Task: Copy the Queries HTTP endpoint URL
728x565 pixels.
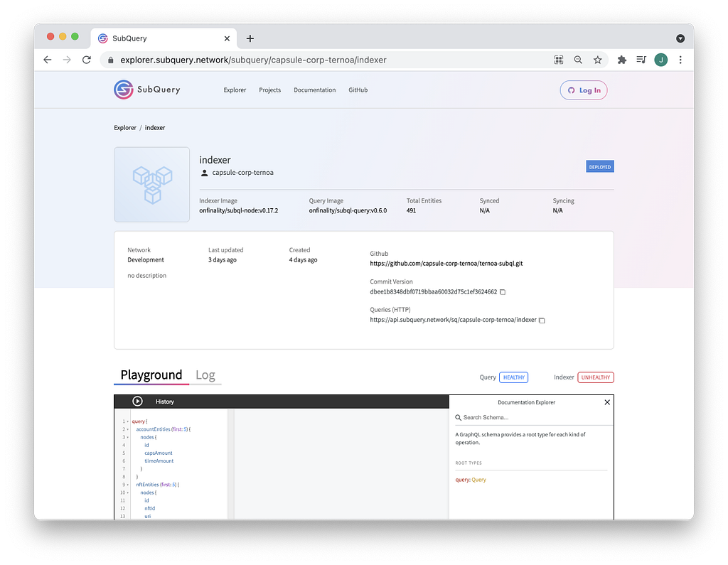Action: pyautogui.click(x=542, y=321)
